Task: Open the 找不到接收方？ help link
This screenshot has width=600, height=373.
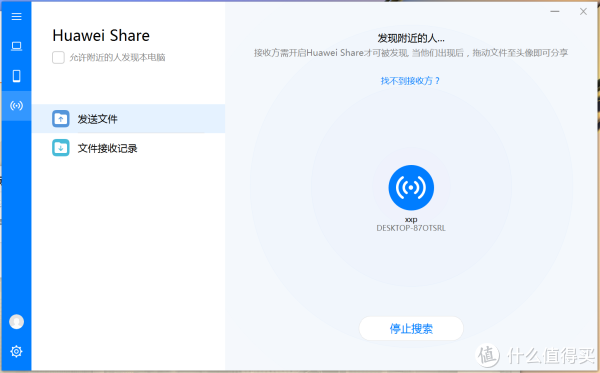Action: coord(411,81)
